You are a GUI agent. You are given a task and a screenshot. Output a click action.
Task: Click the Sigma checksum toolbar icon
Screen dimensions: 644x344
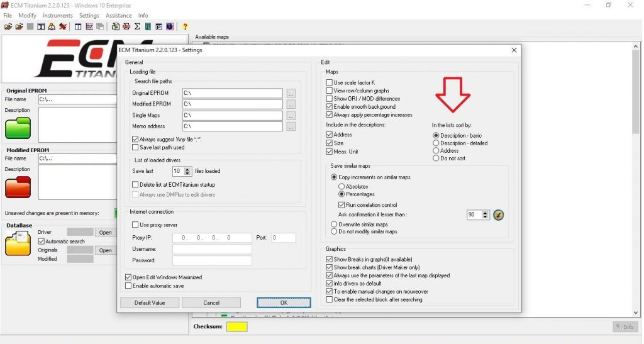[x=137, y=26]
